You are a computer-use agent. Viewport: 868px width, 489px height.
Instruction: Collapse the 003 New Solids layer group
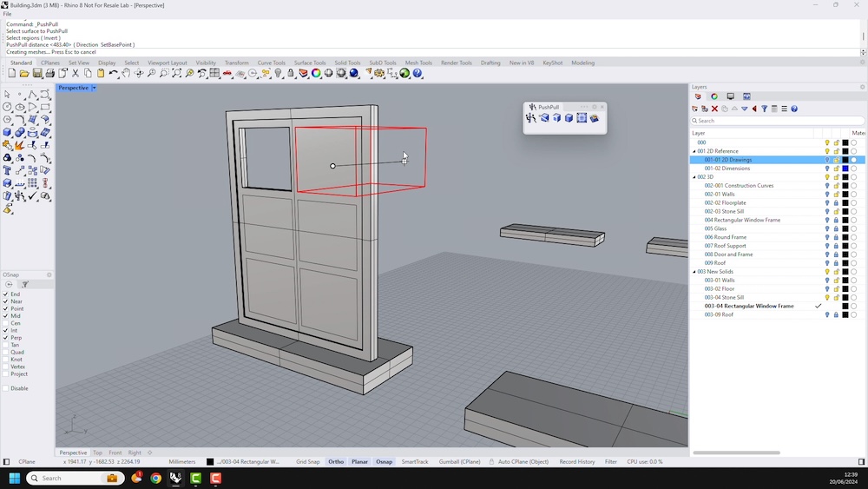(x=694, y=272)
